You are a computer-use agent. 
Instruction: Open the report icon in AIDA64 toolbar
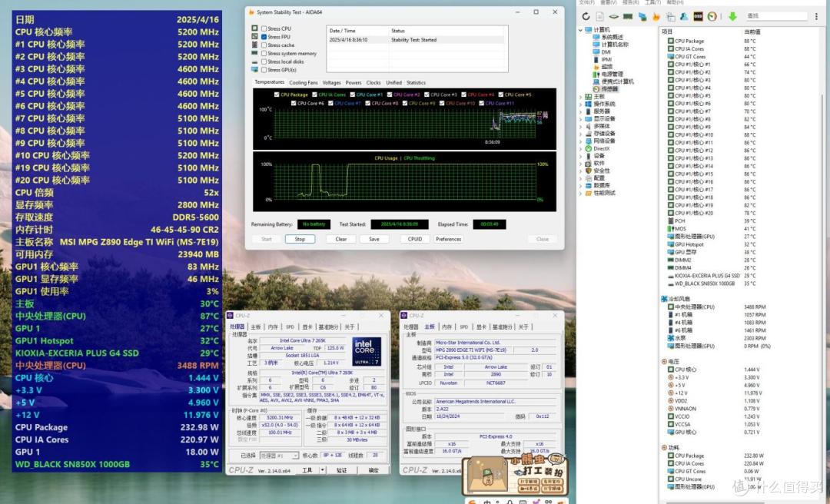tap(599, 16)
